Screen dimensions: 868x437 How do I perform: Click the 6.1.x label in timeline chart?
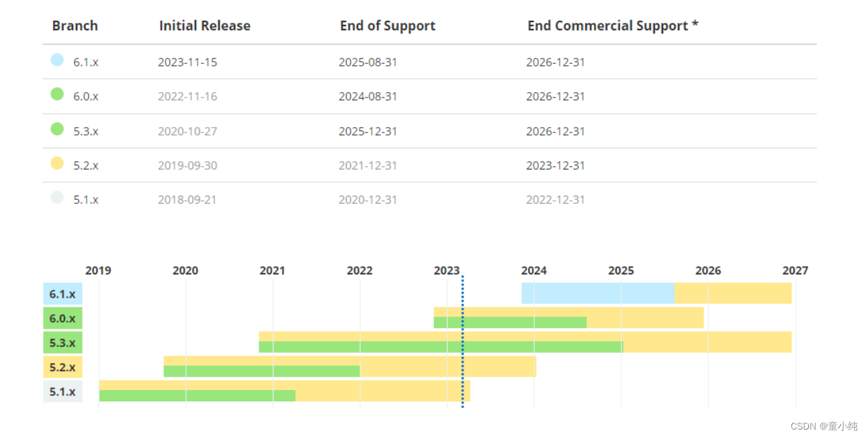(62, 294)
